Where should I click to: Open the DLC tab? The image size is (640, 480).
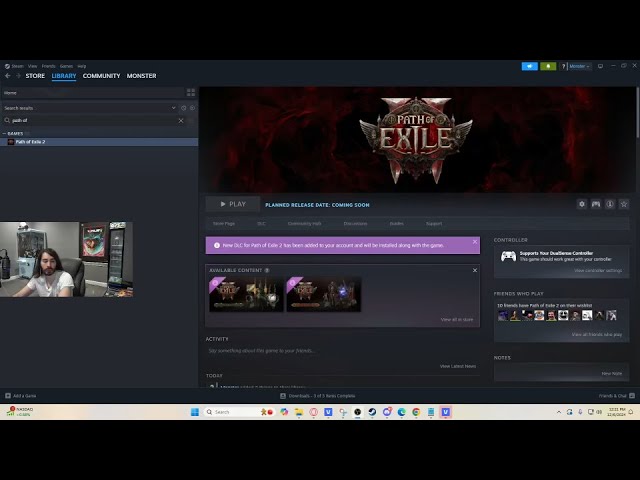(x=262, y=224)
